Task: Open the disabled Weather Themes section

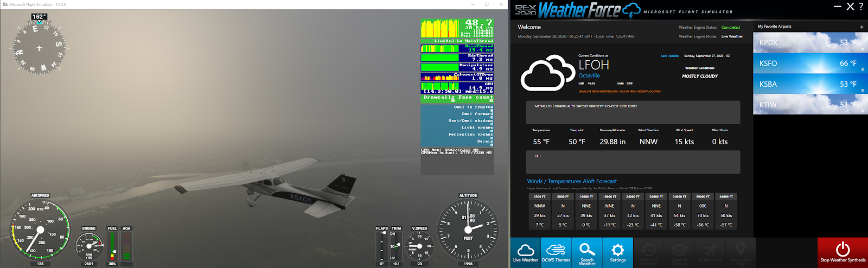Action: point(679,253)
